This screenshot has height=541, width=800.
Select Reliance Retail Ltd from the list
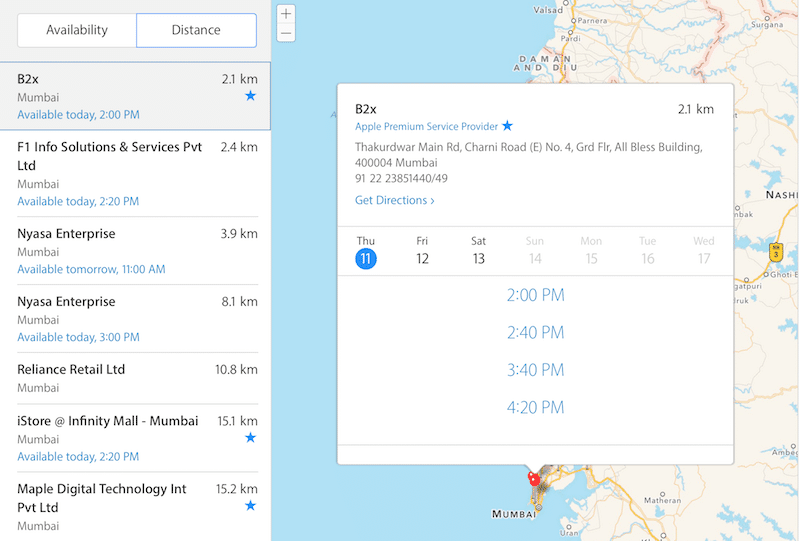click(x=71, y=369)
